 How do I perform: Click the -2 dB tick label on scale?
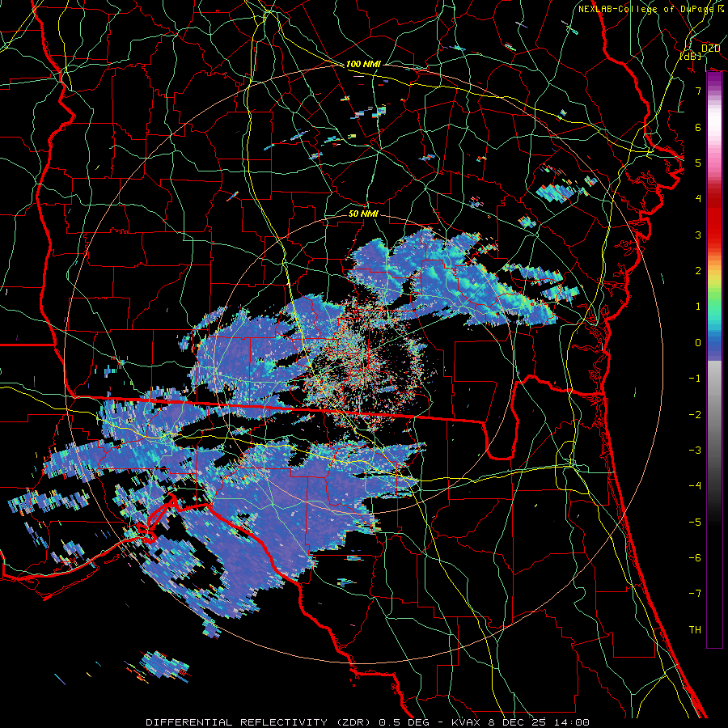695,415
